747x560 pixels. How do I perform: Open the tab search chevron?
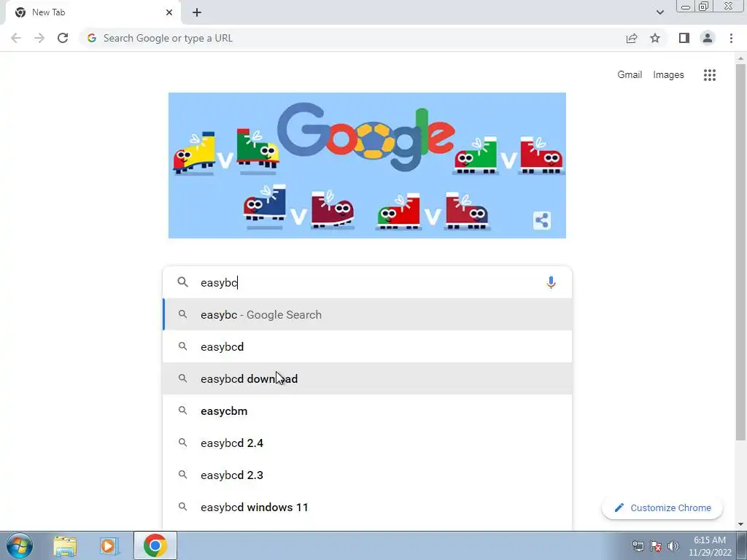click(659, 12)
